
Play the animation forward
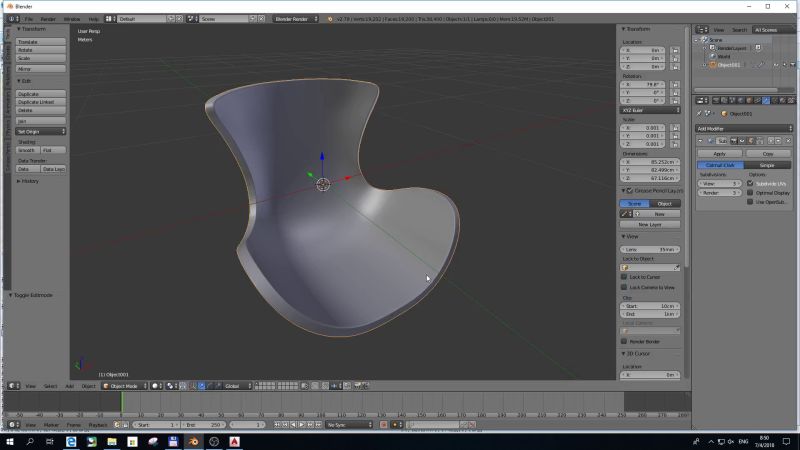302,424
